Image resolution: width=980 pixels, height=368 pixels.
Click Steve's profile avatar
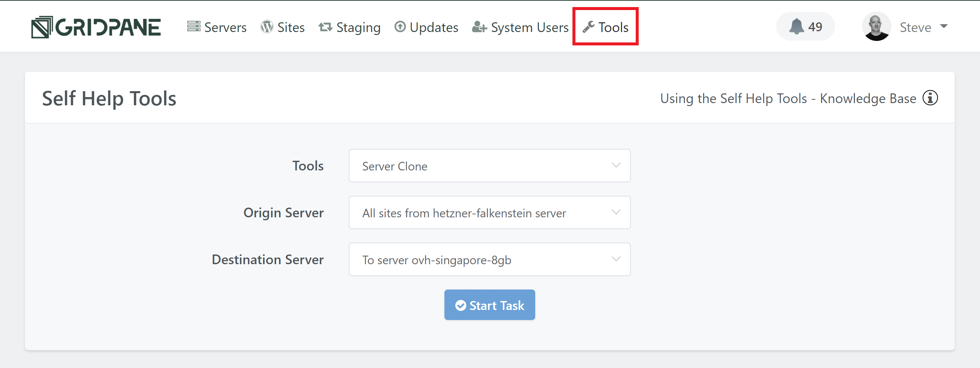pos(876,27)
